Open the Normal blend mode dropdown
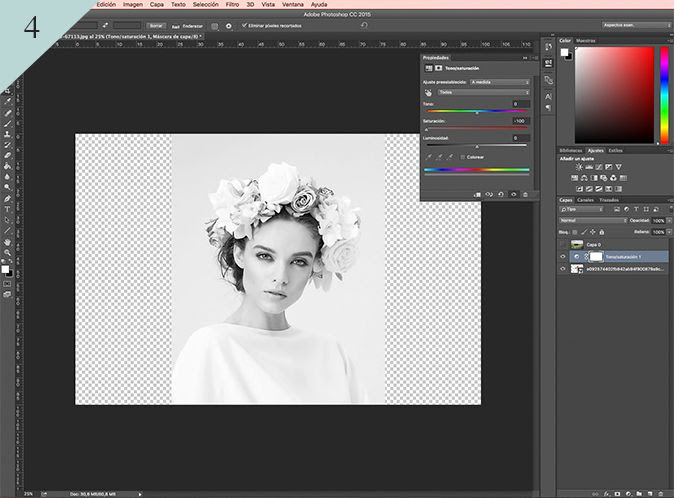This screenshot has width=675, height=498. pyautogui.click(x=593, y=220)
